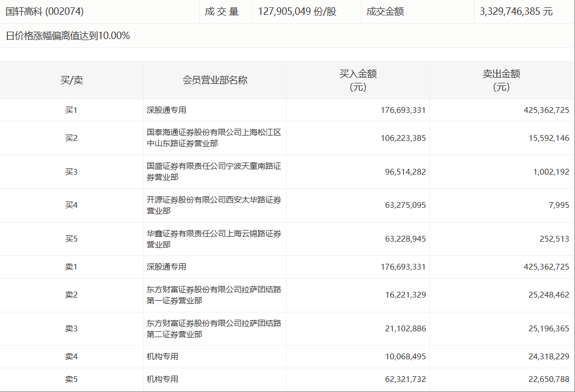Click 425,362,725 in the 买1 row
The height and width of the screenshot is (392, 575).
pos(547,110)
